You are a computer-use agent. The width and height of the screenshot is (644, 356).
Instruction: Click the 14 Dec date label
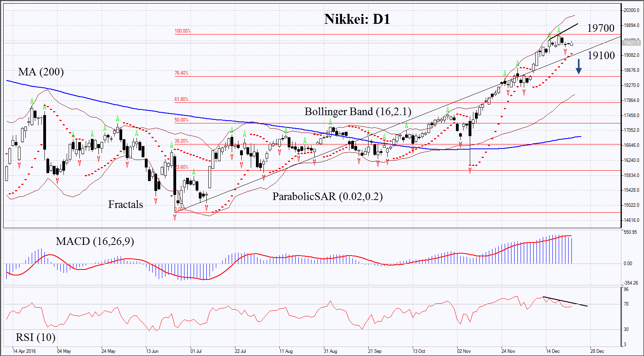click(x=553, y=351)
